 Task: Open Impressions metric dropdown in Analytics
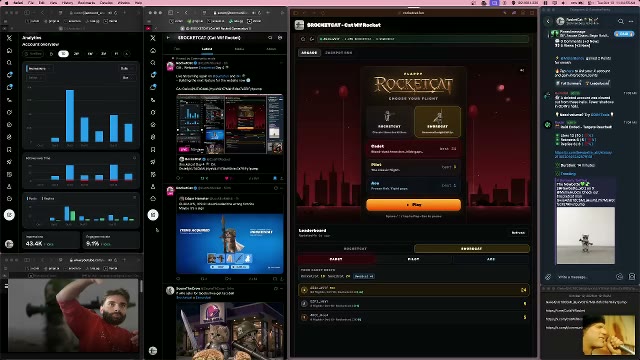39,69
